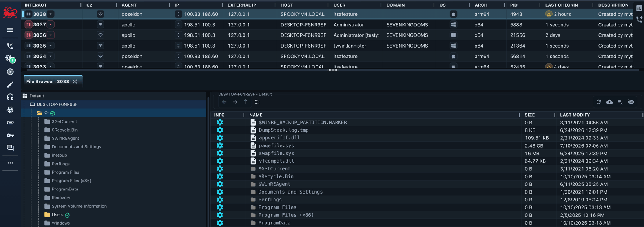Select the File Browser: 3038 tab
The width and height of the screenshot is (644, 227).
pyautogui.click(x=47, y=82)
